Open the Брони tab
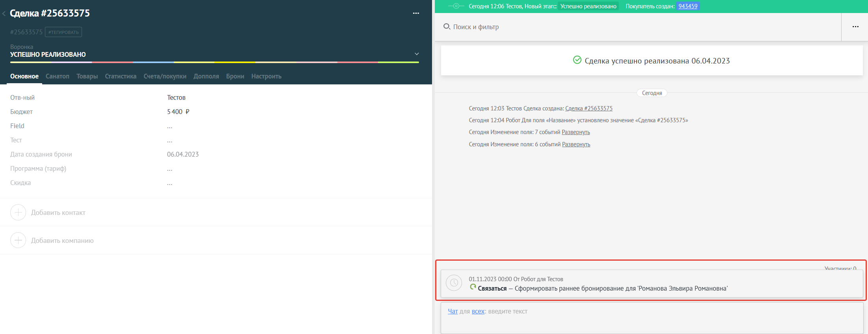Viewport: 868px width, 334px height. [x=235, y=77]
